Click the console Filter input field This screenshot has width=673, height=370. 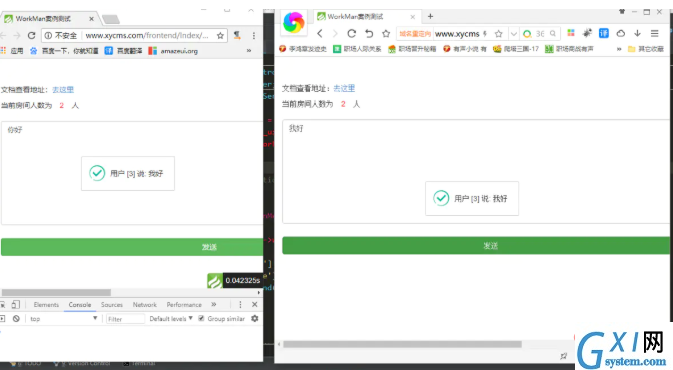tap(125, 319)
